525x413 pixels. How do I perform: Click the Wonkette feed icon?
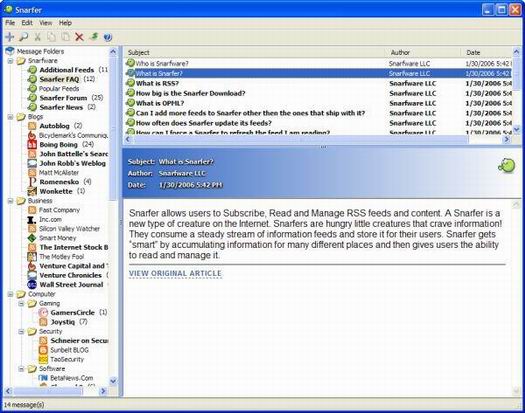[x=32, y=191]
